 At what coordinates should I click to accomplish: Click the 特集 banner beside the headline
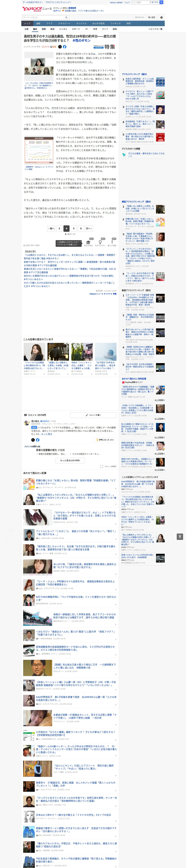pos(104,47)
